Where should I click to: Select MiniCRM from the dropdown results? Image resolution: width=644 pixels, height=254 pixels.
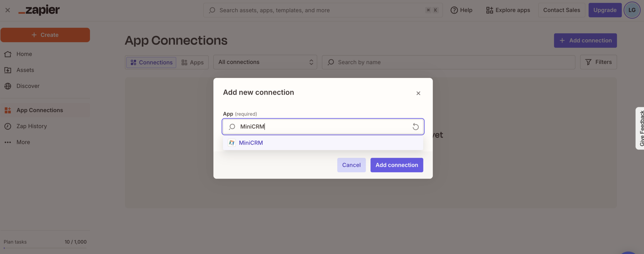(251, 143)
